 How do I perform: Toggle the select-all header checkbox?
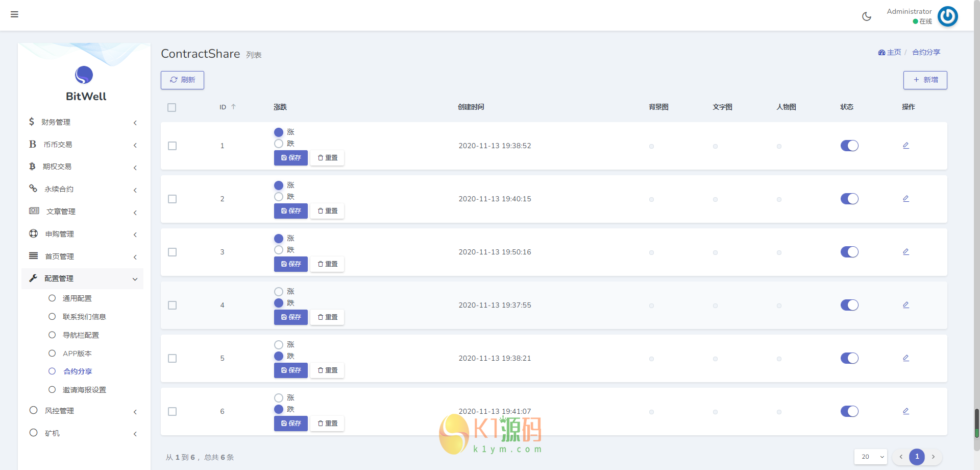(x=172, y=107)
